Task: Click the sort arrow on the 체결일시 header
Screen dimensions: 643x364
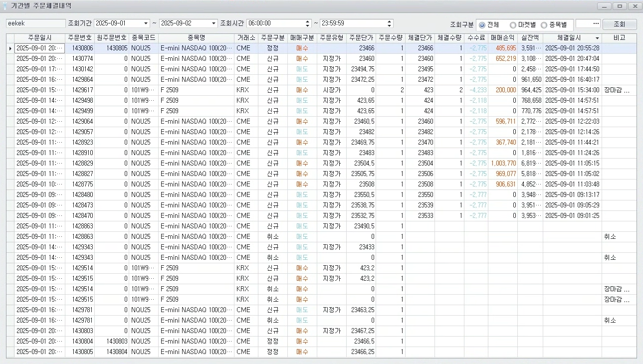Action: [x=597, y=38]
